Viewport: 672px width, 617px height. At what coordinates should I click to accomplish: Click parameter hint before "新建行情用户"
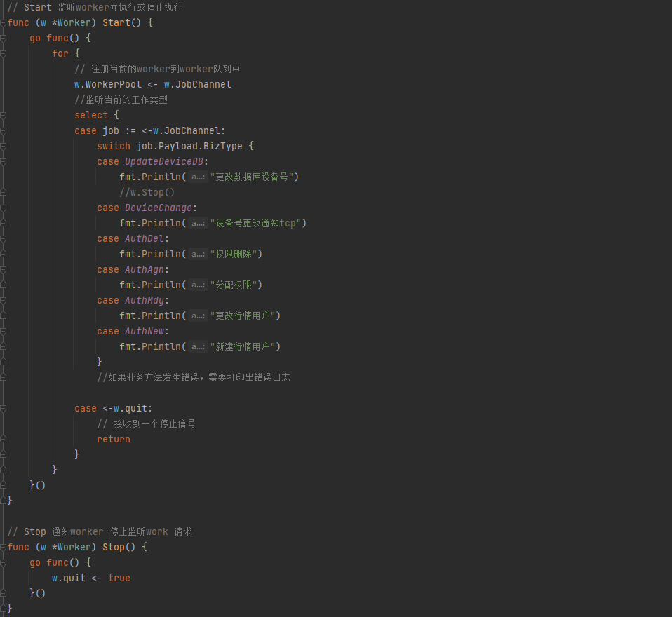[198, 347]
